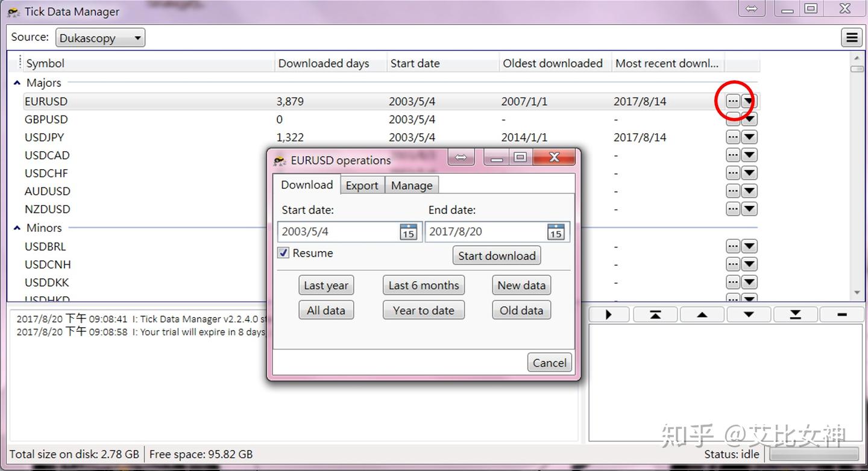Sort by the Symbol column header

tap(149, 63)
